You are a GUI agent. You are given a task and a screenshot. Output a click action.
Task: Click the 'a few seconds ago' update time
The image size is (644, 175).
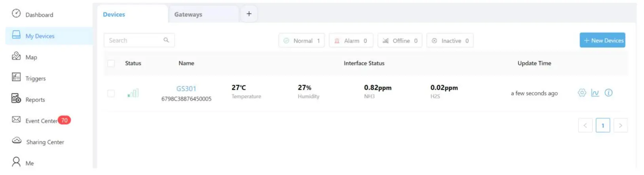(534, 93)
